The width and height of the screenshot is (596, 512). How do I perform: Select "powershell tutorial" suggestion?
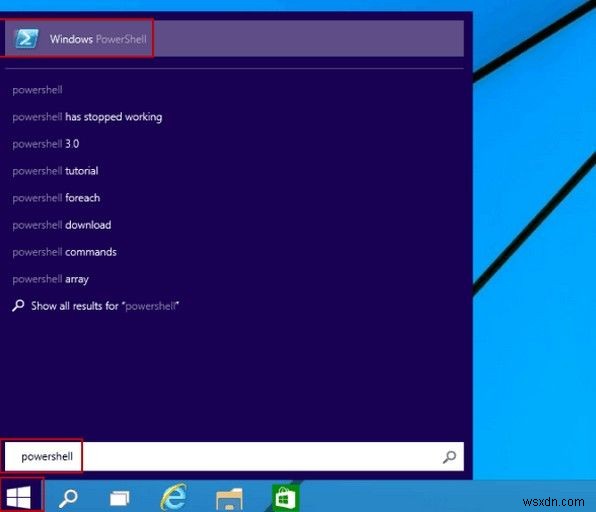(55, 171)
